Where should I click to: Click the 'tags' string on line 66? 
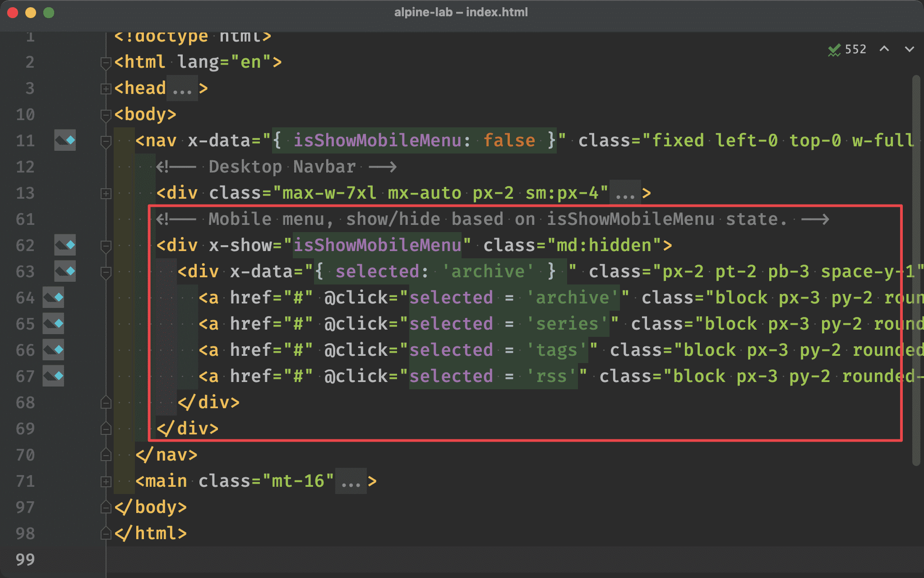557,350
